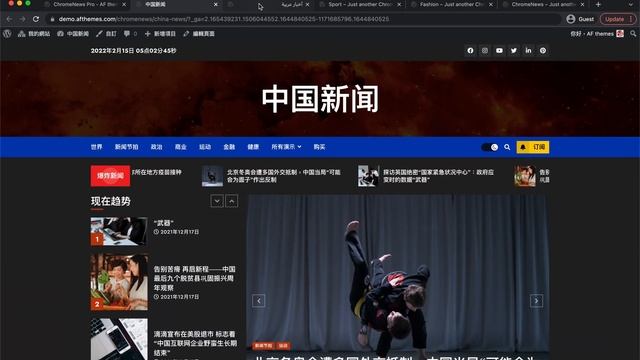Close the active 中国新闻 browser tab
Screen dimensions: 640x360
click(216, 4)
